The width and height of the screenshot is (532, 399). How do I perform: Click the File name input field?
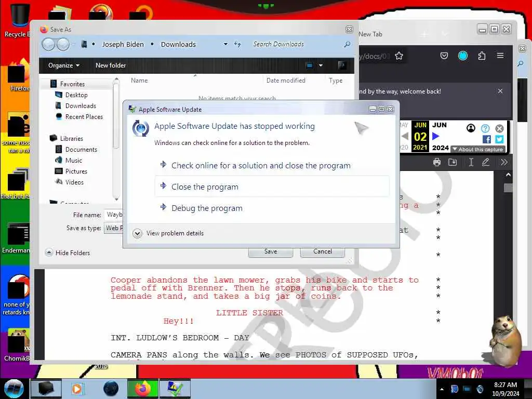pos(114,215)
